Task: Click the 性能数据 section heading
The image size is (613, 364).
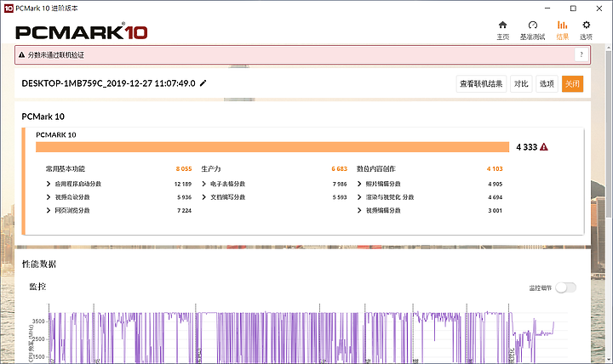Action: click(39, 264)
